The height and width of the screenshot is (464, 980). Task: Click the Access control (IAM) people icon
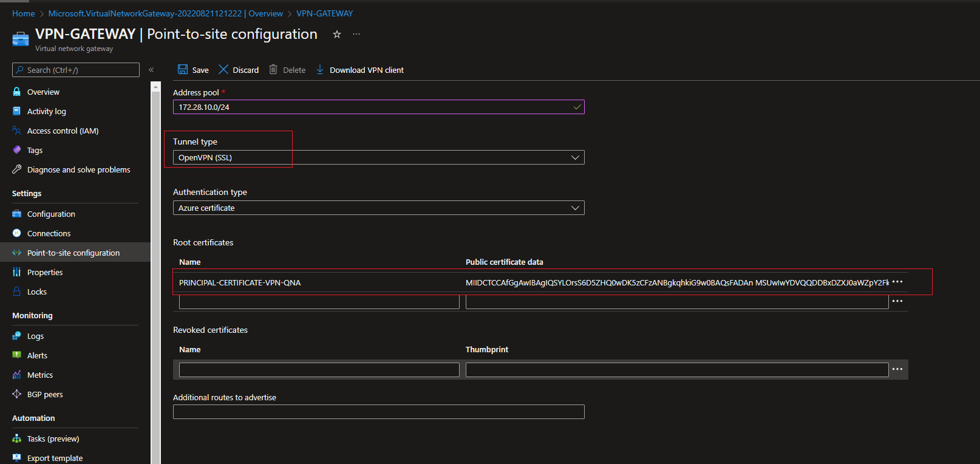pos(17,131)
